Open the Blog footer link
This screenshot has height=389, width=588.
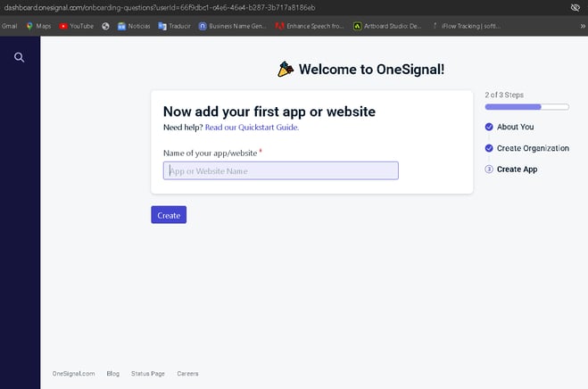click(113, 374)
